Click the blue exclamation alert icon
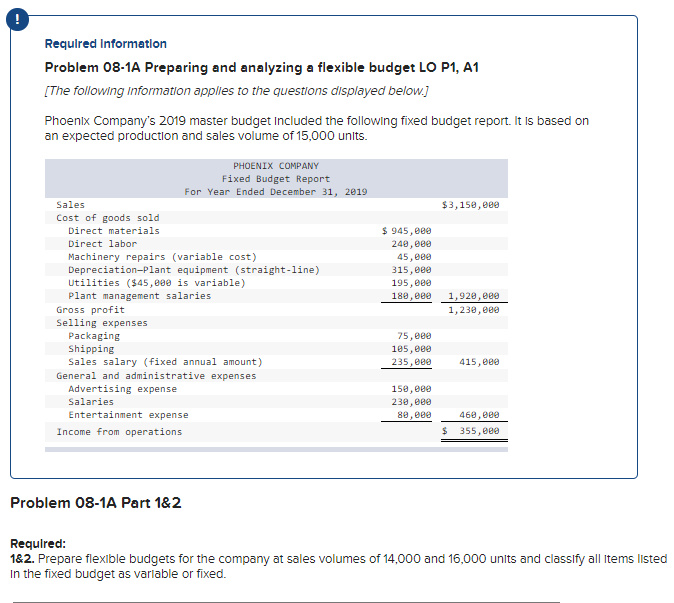The width and height of the screenshot is (674, 603). click(x=17, y=20)
